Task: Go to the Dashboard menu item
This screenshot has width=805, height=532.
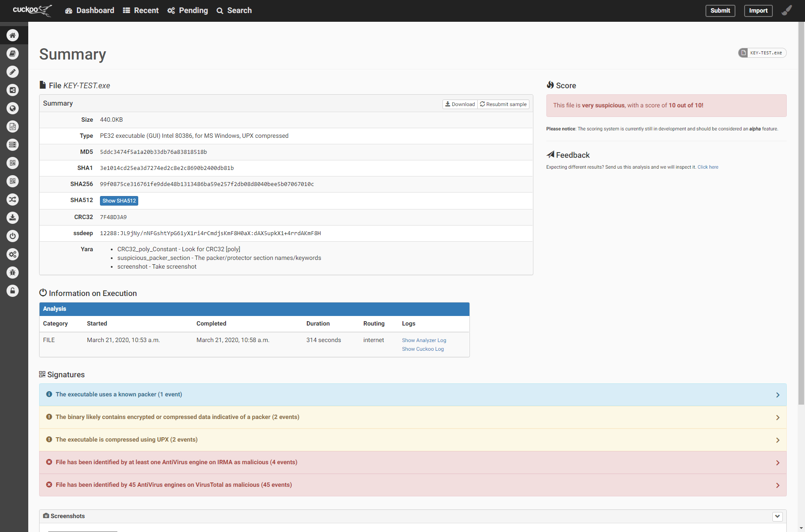Action: tap(90, 10)
